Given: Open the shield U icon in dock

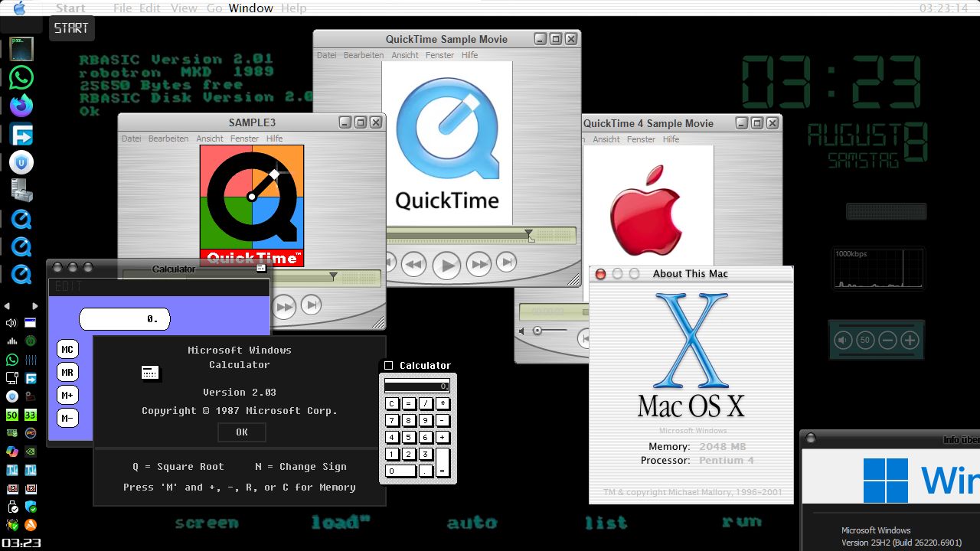Looking at the screenshot, I should 21,162.
